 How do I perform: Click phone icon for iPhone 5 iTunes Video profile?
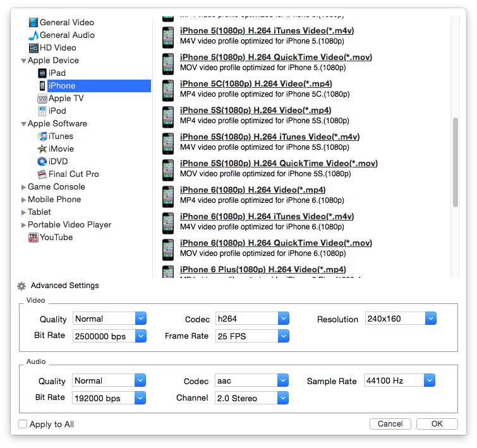click(168, 37)
